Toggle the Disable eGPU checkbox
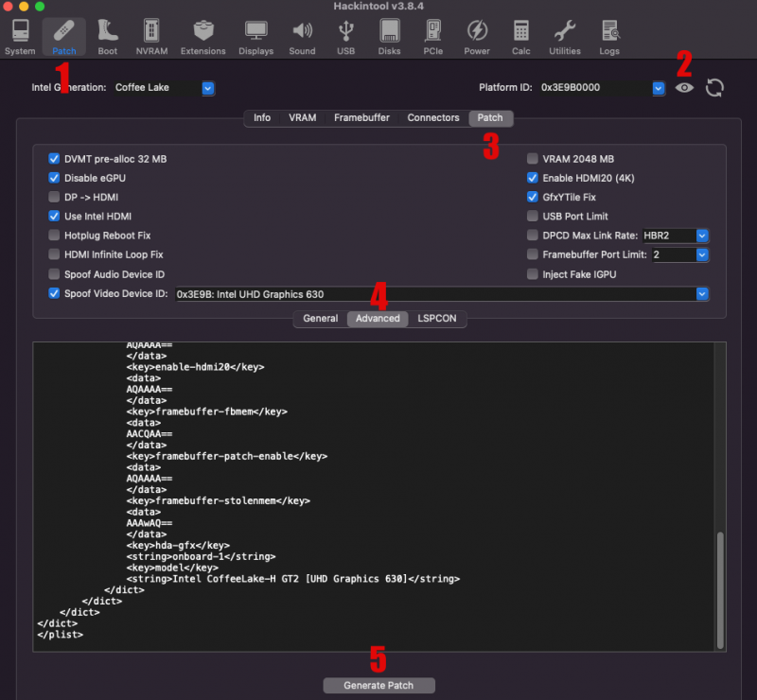The image size is (757, 700). click(x=54, y=178)
